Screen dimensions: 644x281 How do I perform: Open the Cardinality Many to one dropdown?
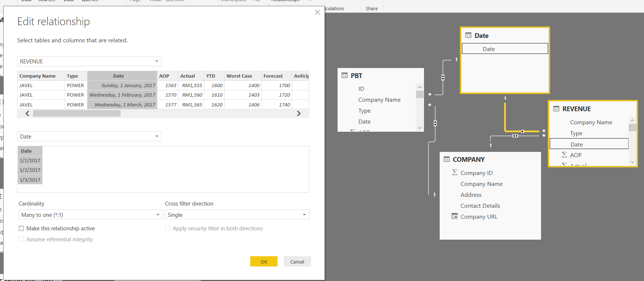point(90,215)
